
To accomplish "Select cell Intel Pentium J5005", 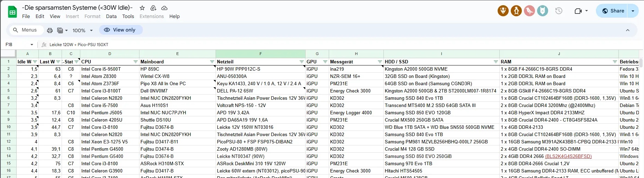I will (x=110, y=113).
